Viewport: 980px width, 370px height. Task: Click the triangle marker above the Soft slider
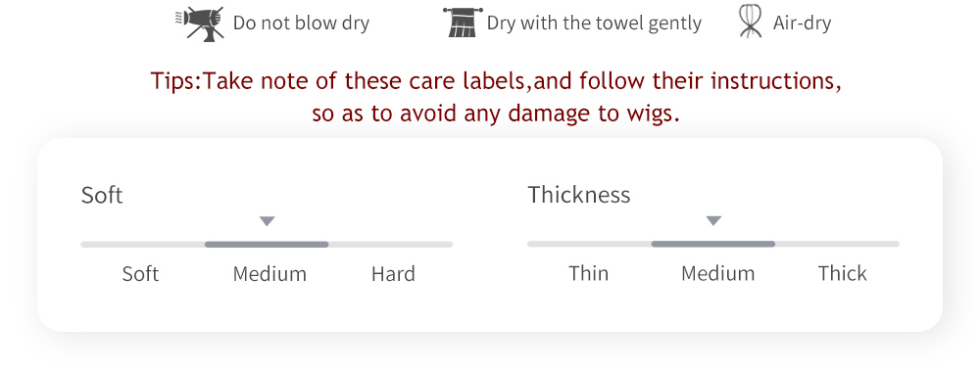(x=268, y=221)
